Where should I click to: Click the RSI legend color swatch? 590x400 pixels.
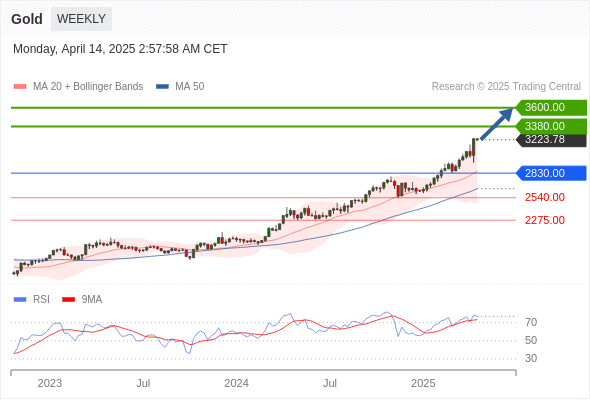20,300
